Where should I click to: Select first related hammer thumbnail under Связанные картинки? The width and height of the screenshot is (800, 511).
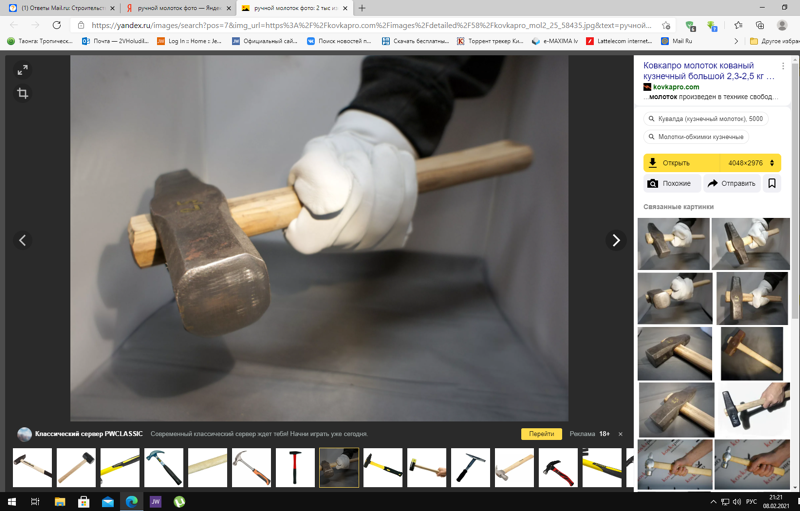click(x=673, y=244)
